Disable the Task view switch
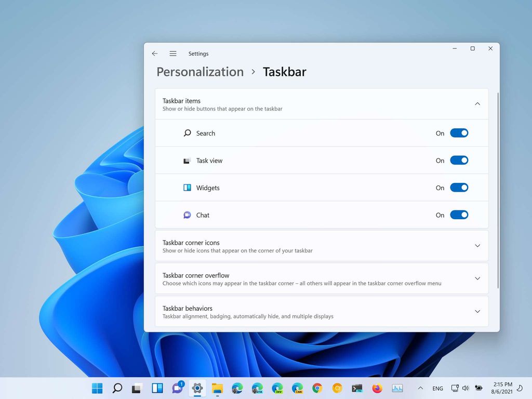 [459, 161]
